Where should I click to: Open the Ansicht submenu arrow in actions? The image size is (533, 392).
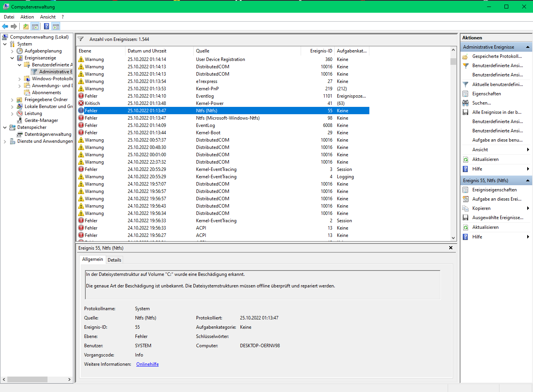(x=528, y=150)
